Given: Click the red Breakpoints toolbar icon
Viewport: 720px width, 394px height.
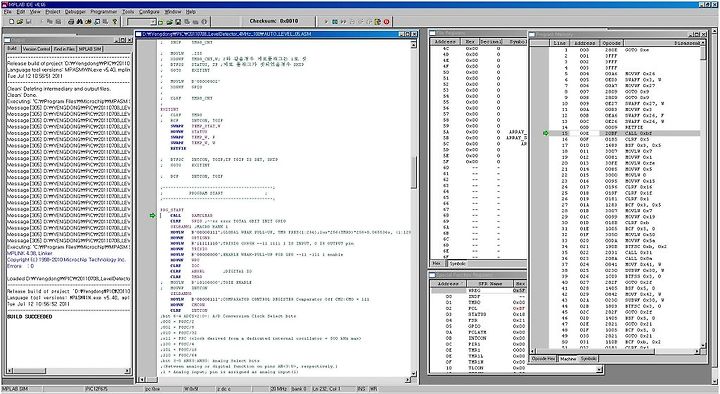Looking at the screenshot, I should (387, 22).
